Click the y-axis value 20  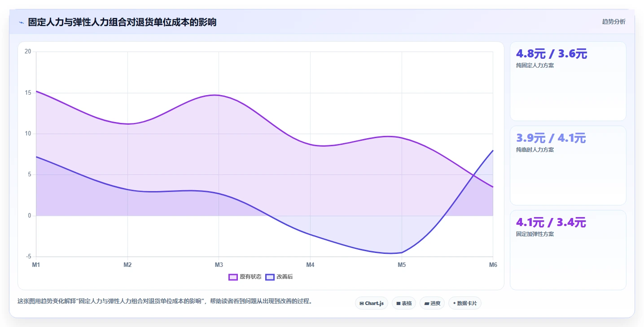[28, 52]
